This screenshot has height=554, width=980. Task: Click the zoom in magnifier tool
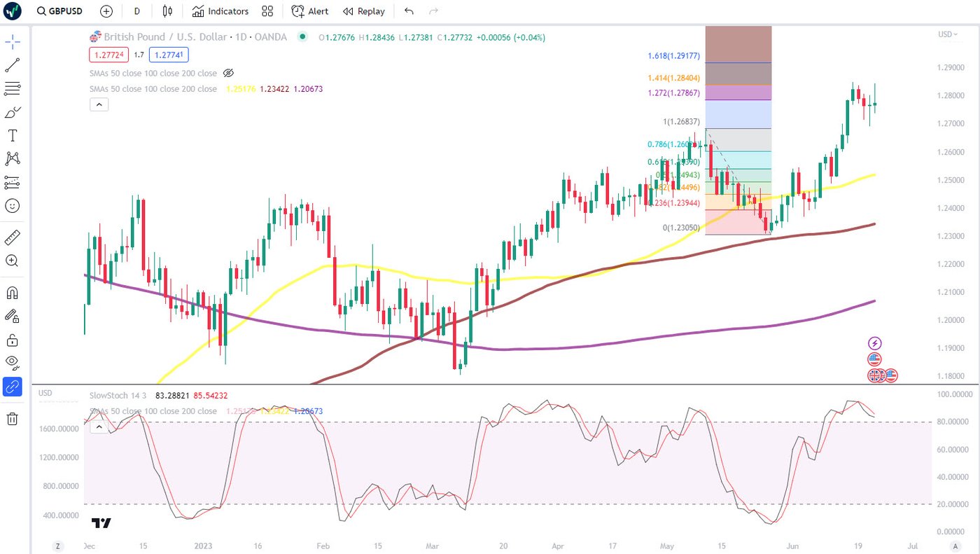point(13,261)
